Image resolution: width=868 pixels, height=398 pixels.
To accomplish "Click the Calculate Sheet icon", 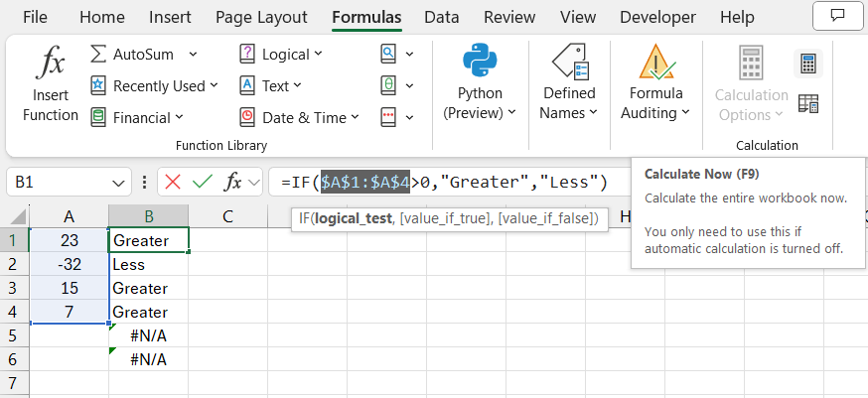I will [x=807, y=103].
